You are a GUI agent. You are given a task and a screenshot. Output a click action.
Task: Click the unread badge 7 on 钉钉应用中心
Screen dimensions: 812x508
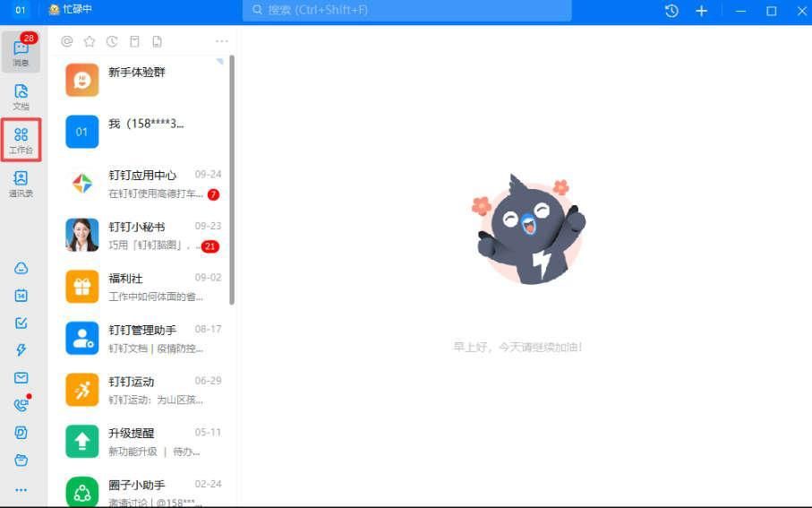(213, 194)
